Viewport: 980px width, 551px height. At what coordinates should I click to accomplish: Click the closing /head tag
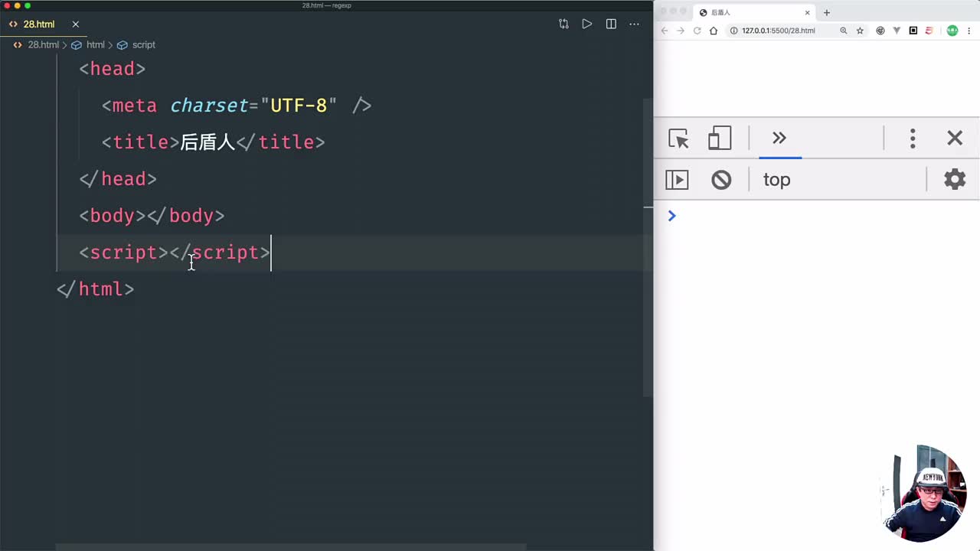118,179
